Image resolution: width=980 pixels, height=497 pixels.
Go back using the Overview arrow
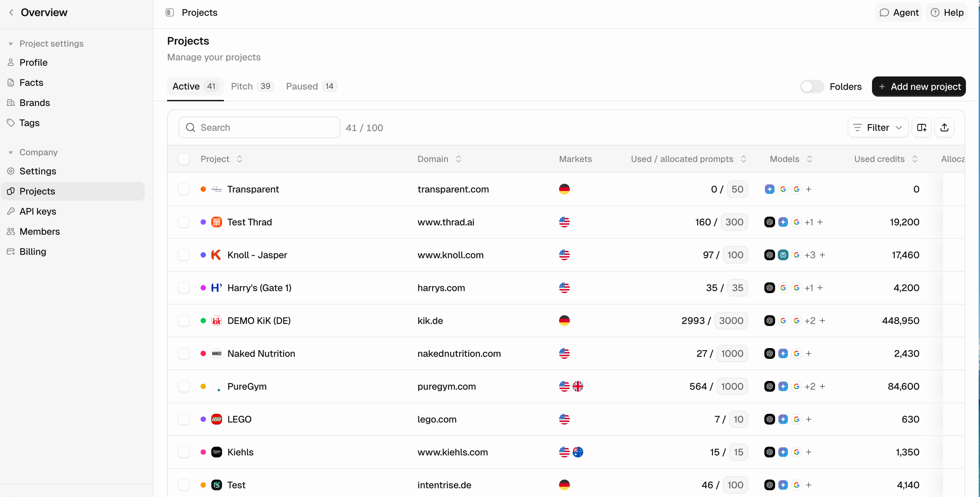(11, 12)
